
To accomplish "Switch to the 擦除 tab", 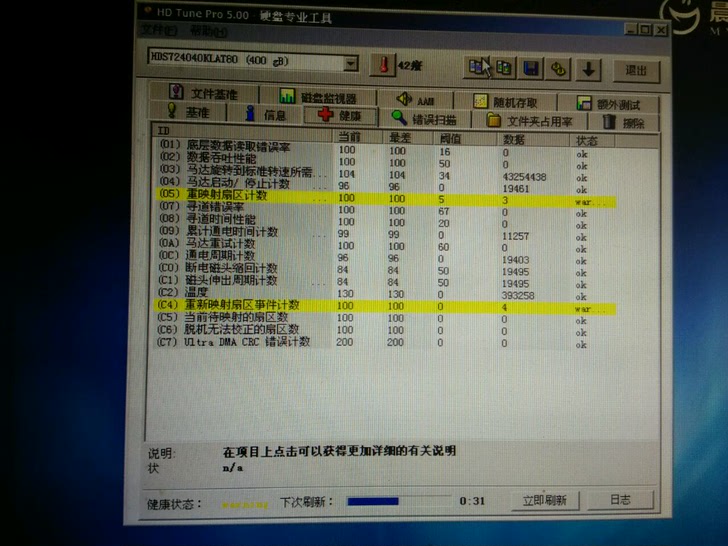I will (x=624, y=123).
